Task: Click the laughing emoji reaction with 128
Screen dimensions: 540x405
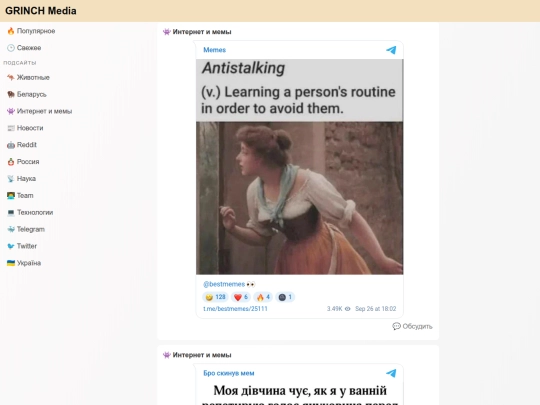Action: (x=215, y=297)
